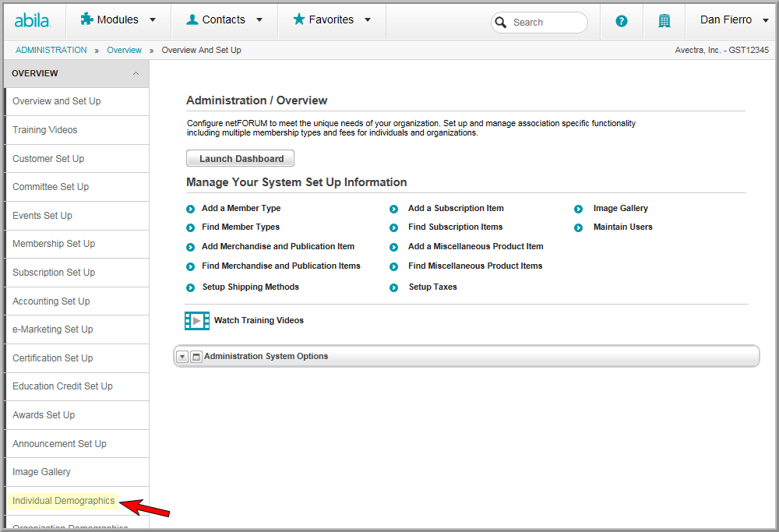Open Certification Set Up in sidebar
The height and width of the screenshot is (532, 779).
[77, 358]
